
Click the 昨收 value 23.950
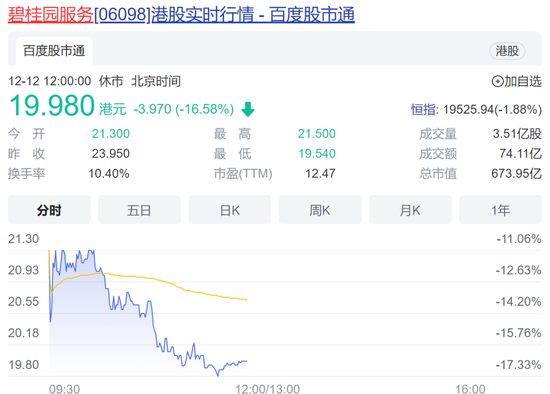(111, 154)
